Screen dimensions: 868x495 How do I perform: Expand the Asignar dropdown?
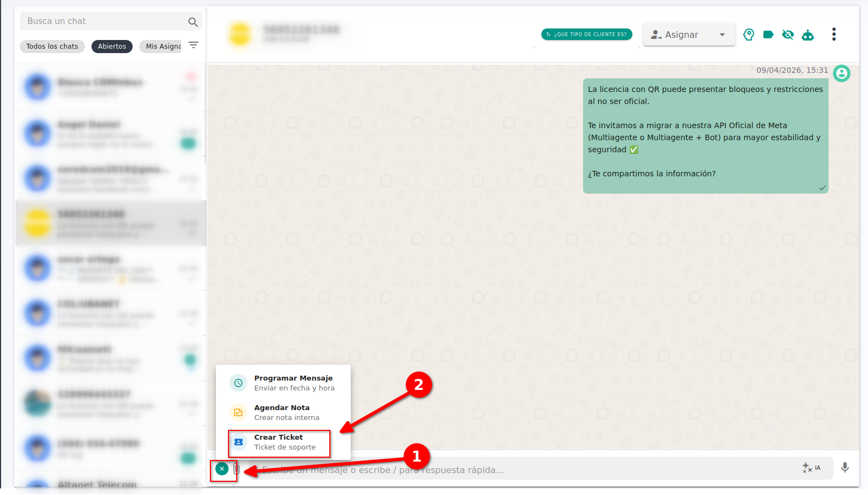[689, 34]
